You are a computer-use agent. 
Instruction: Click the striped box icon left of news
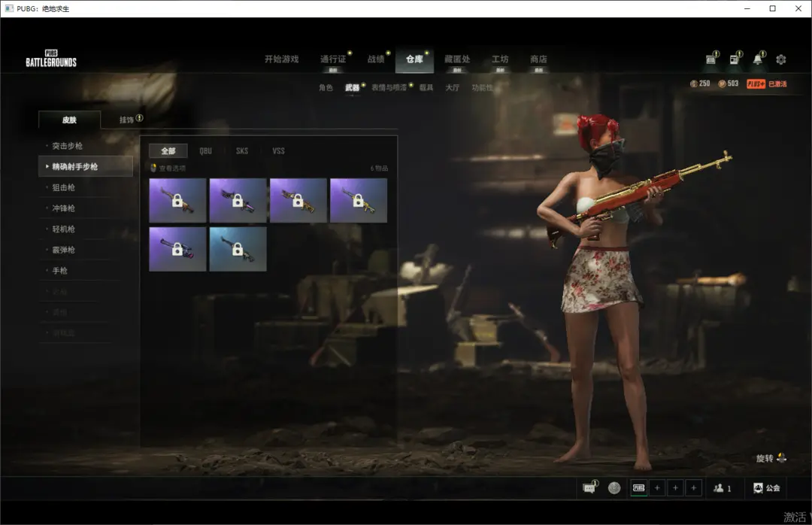[x=711, y=59]
